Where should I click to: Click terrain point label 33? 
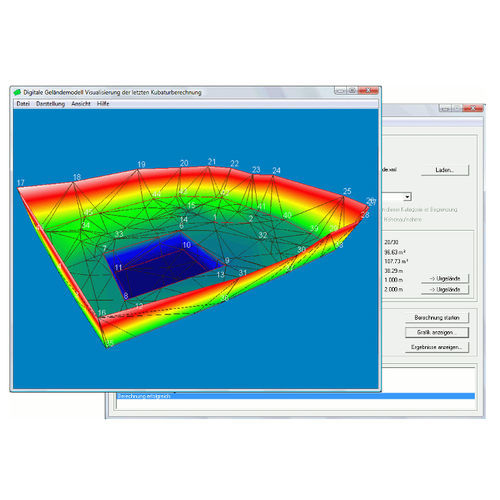(x=119, y=234)
